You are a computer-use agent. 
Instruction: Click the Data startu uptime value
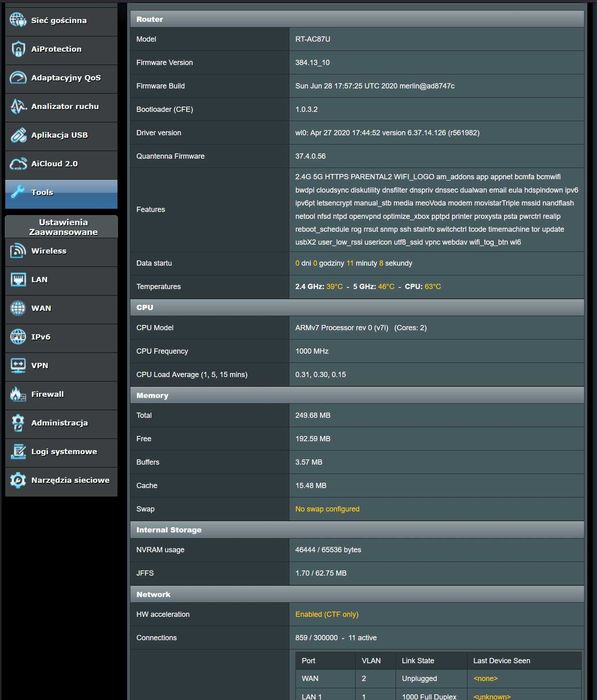[353, 263]
